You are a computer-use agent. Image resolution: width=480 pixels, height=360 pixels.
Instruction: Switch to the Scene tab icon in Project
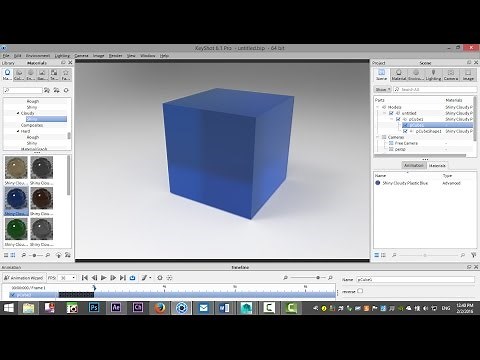click(381, 75)
